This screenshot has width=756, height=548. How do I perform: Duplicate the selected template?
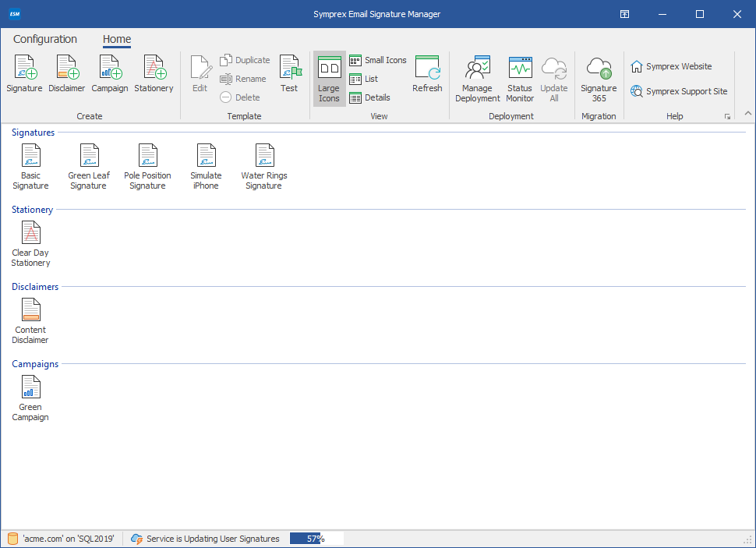tap(245, 60)
